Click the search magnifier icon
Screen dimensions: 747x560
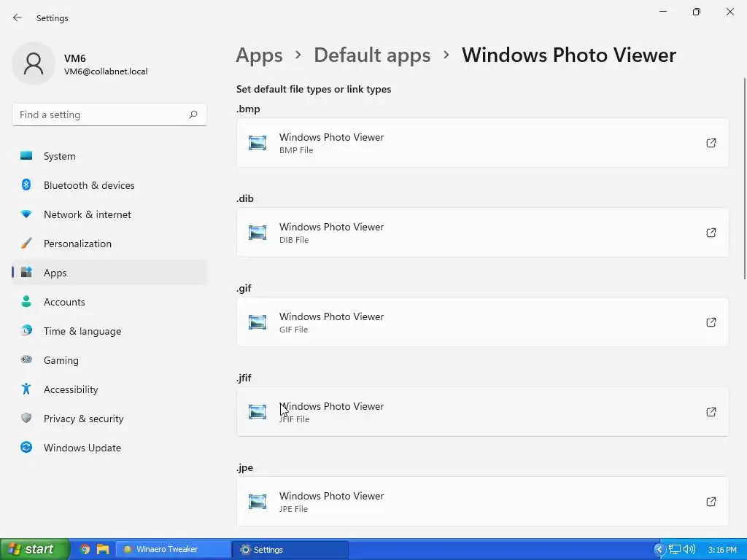point(193,114)
